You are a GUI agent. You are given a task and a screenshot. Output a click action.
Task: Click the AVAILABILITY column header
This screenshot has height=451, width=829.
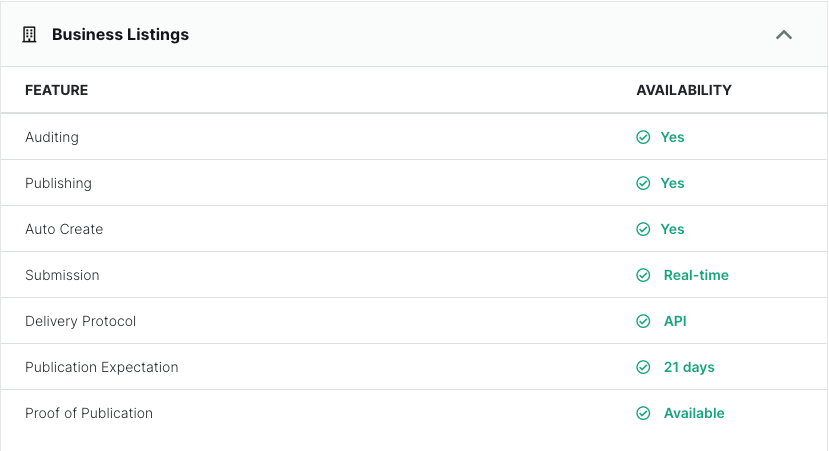(684, 90)
